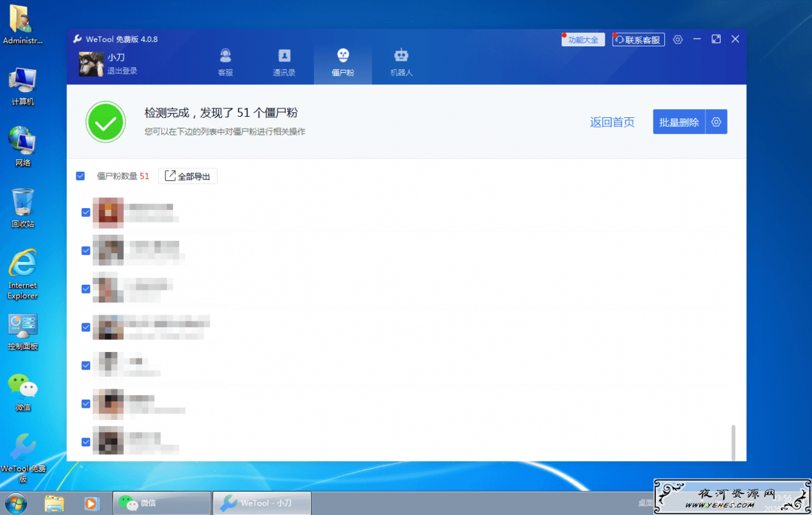Viewport: 812px width, 515px height.
Task: Click the user avatar 小刀
Action: (x=91, y=64)
